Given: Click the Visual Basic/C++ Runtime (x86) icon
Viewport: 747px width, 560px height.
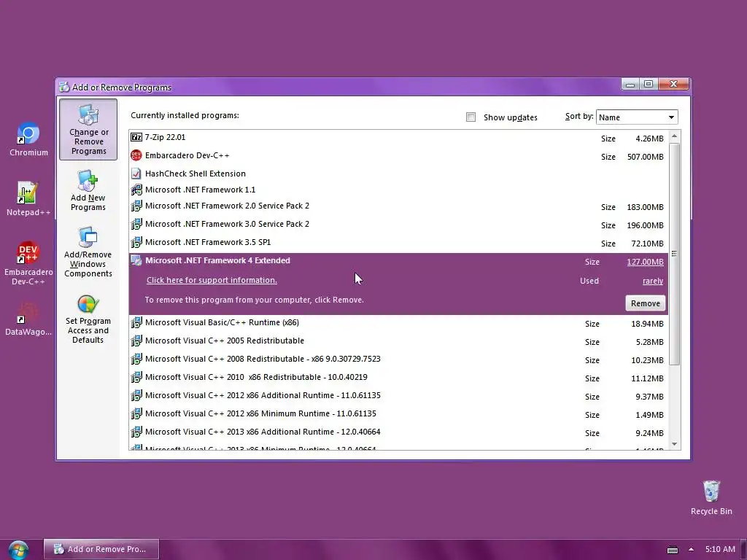Looking at the screenshot, I should point(136,322).
